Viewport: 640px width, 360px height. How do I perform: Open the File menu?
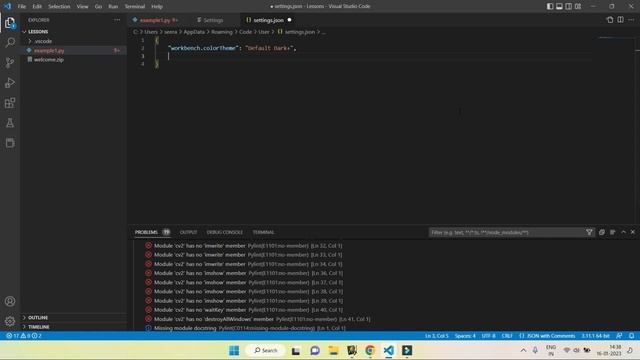(22, 7)
